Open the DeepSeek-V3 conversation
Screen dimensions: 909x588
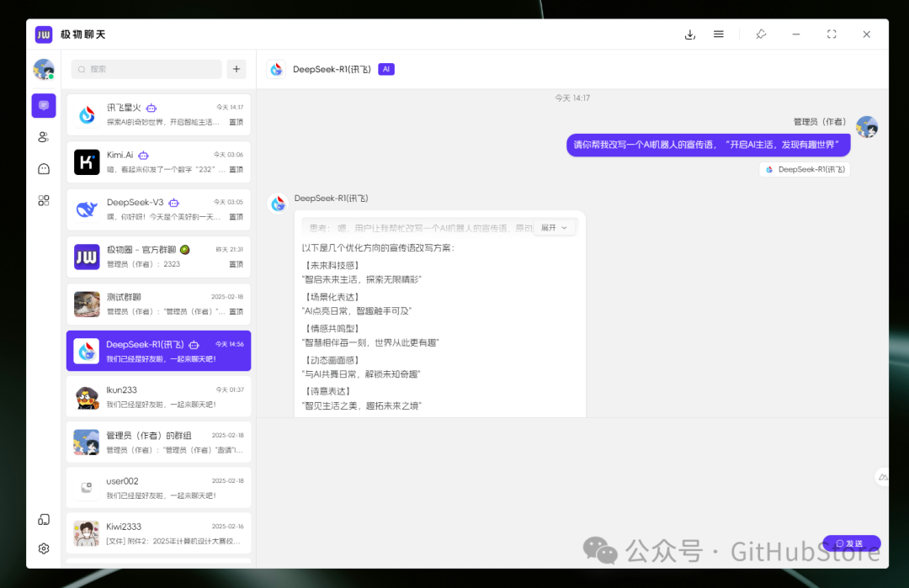click(x=158, y=209)
